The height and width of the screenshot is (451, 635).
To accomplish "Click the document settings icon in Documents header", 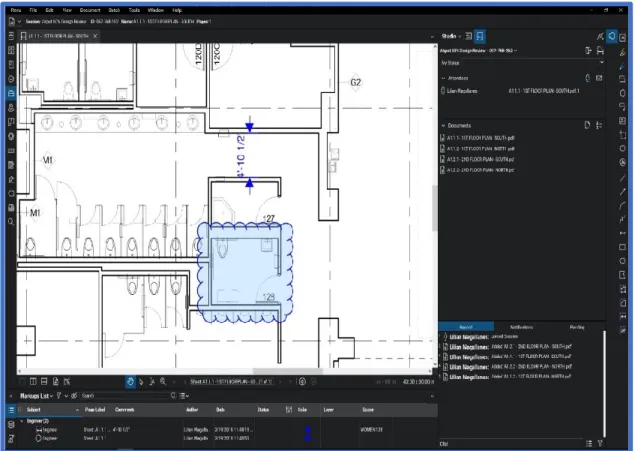I will pos(599,126).
